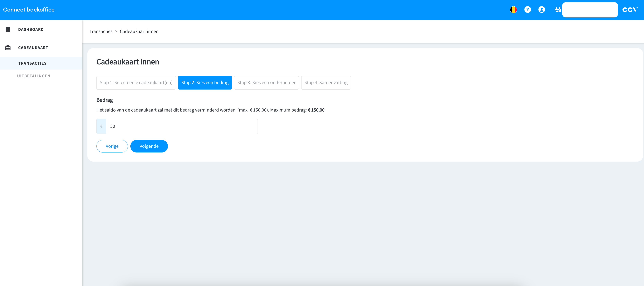Screen dimensions: 644x286
Task: Select Transacties in the sidebar
Action: [32, 63]
